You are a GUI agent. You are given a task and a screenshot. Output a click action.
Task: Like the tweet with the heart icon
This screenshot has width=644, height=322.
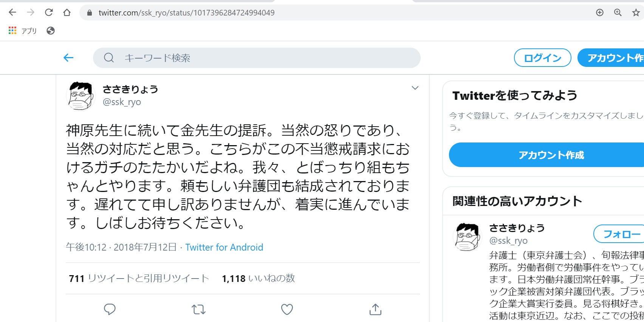(x=287, y=309)
